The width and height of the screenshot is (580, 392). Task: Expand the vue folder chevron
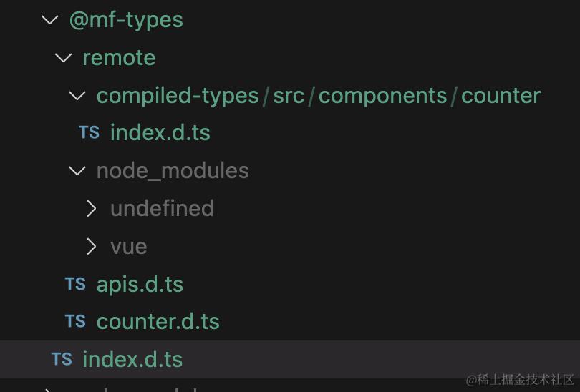coord(91,246)
